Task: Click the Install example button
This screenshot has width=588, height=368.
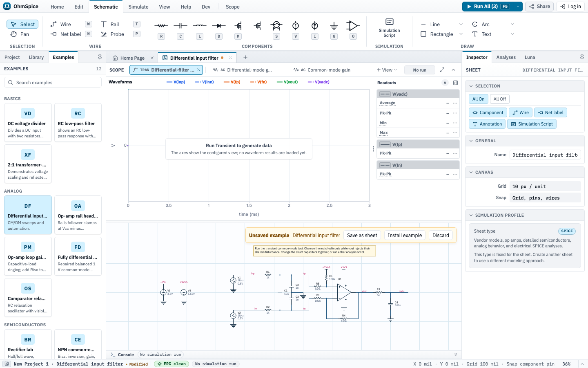Action: (405, 236)
